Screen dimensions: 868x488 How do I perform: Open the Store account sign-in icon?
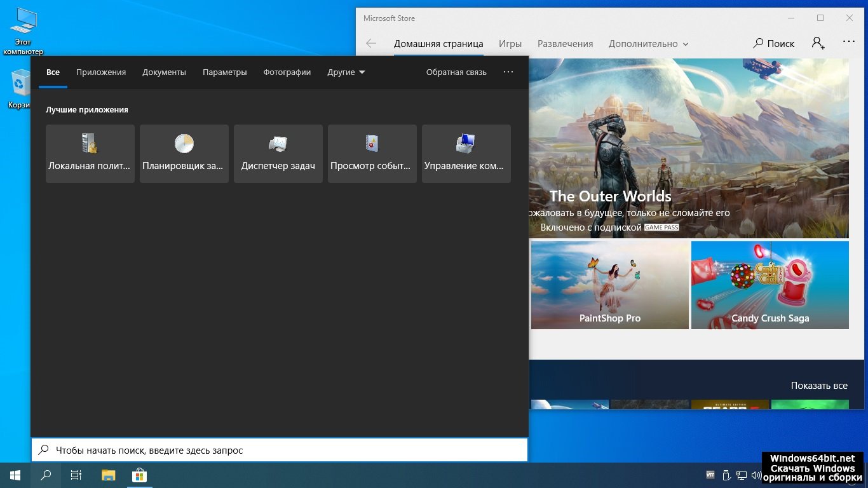tap(818, 43)
